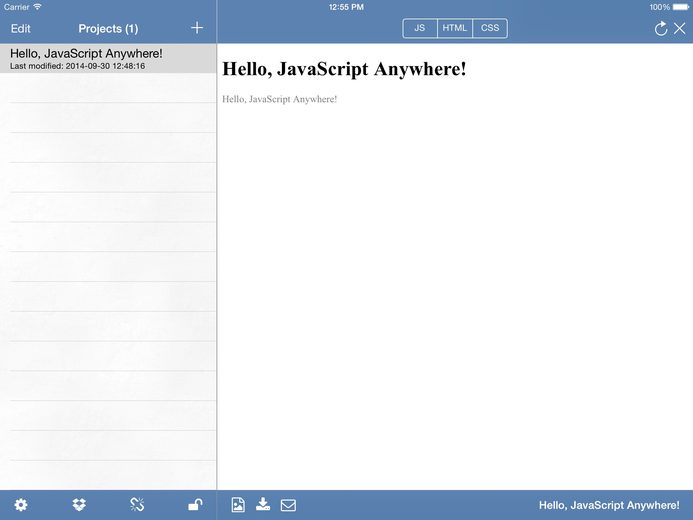The image size is (693, 520).
Task: Switch to the JS tab
Action: pos(419,28)
